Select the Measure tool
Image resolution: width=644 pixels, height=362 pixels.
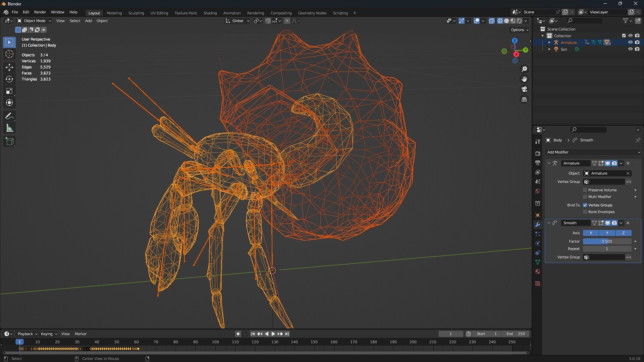pos(9,128)
